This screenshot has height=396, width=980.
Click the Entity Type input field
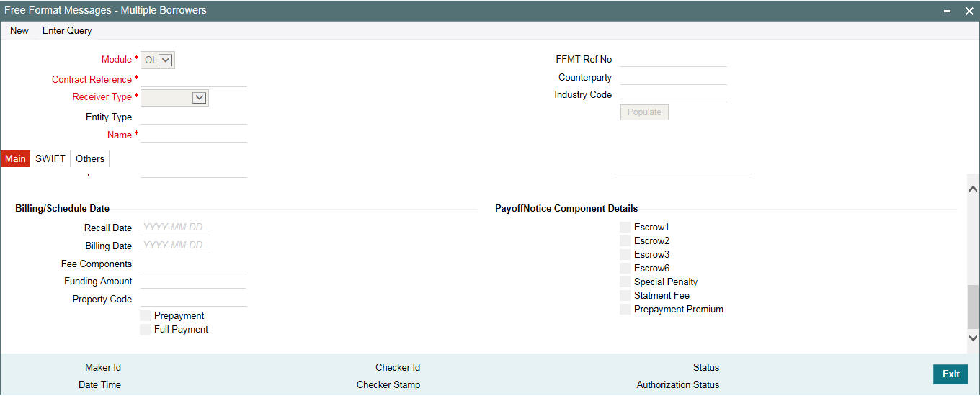pos(194,117)
